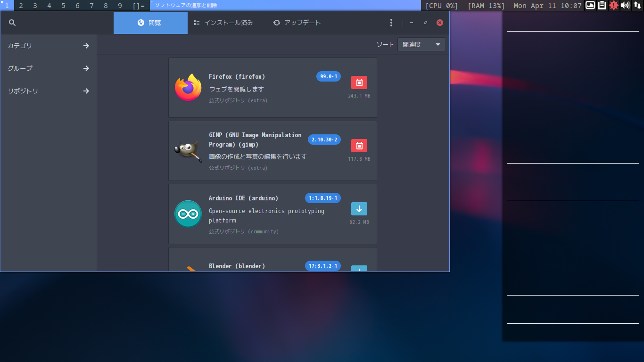Close the Pamac window
Viewport: 644px width, 362px height.
coord(440,23)
